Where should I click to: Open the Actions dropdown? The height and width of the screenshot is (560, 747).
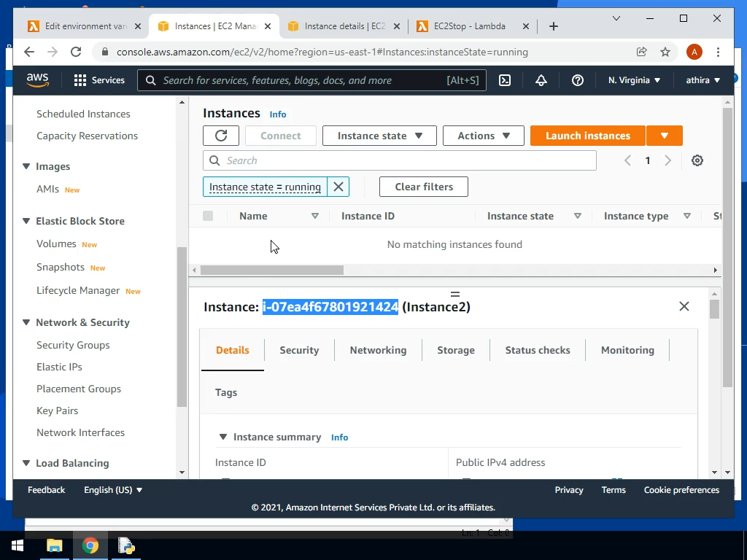[x=484, y=136]
